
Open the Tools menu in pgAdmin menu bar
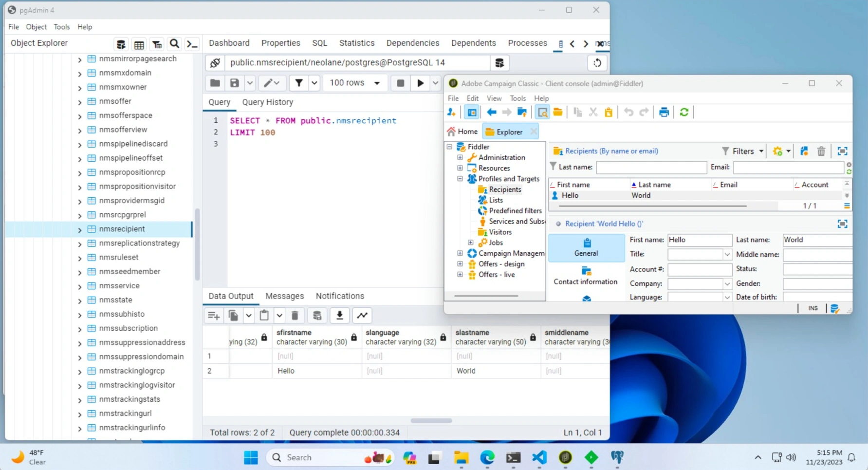click(x=62, y=27)
